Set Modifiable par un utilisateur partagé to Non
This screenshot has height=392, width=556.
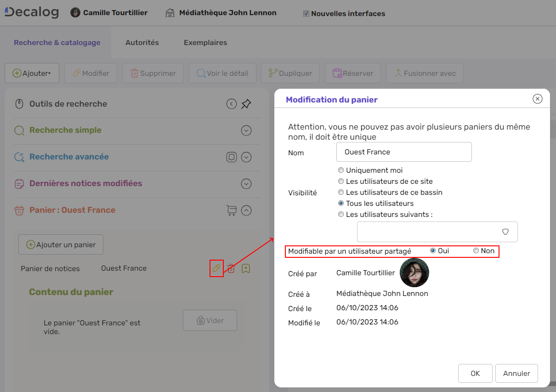click(x=476, y=250)
